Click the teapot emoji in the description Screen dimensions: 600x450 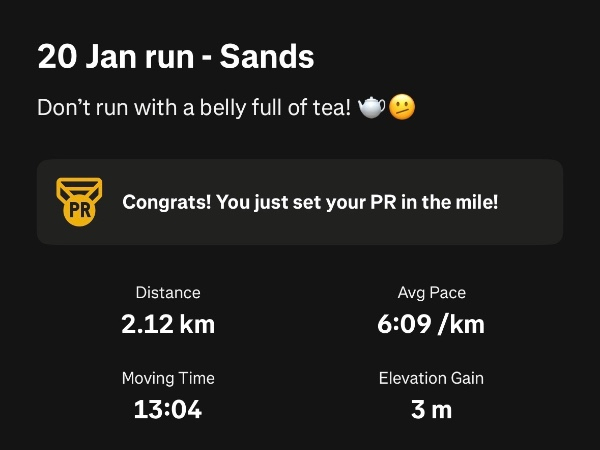click(x=372, y=108)
